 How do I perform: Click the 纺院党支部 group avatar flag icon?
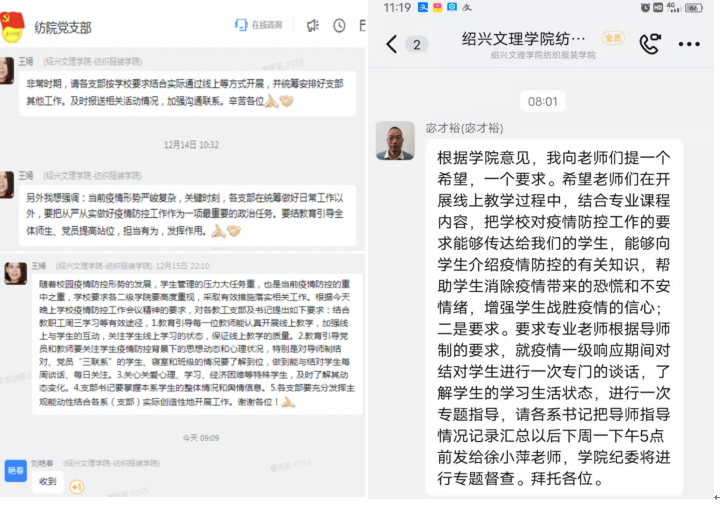pyautogui.click(x=12, y=27)
